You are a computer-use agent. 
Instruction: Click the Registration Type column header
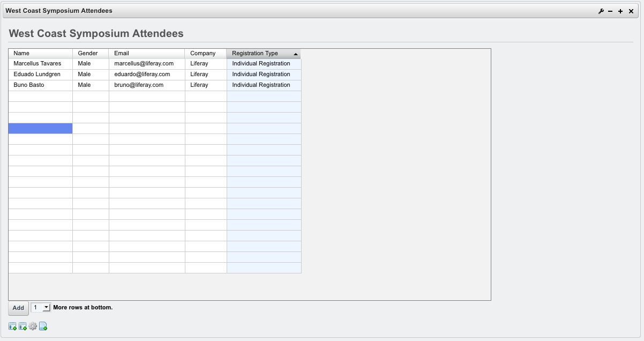[x=264, y=54]
